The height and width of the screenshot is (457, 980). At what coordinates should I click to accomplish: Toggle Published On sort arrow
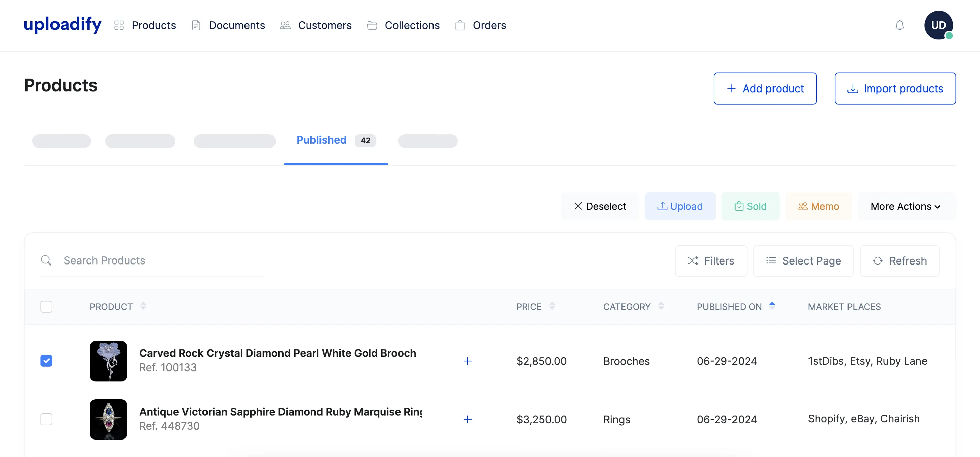click(x=772, y=306)
